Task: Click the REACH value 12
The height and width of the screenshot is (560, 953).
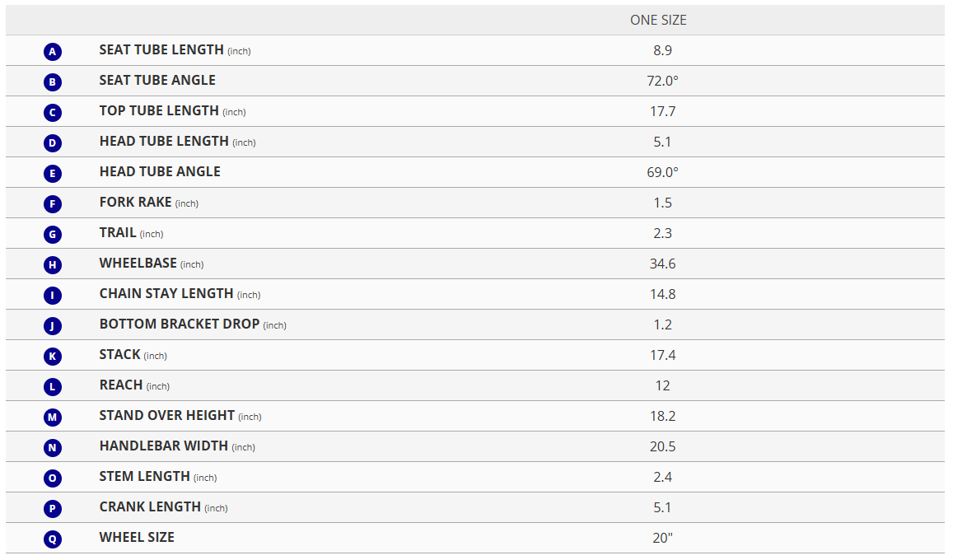Action: [x=662, y=385]
